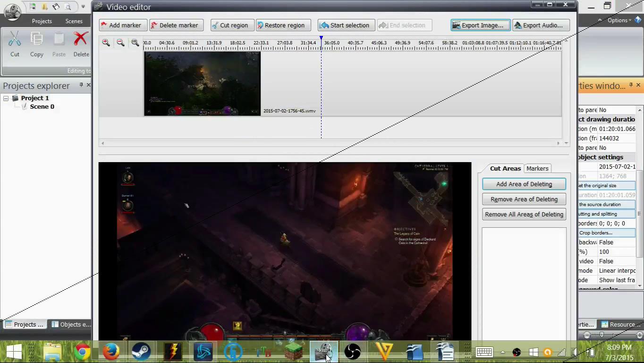The image size is (644, 363).
Task: Open Steam from the taskbar
Action: pyautogui.click(x=141, y=352)
